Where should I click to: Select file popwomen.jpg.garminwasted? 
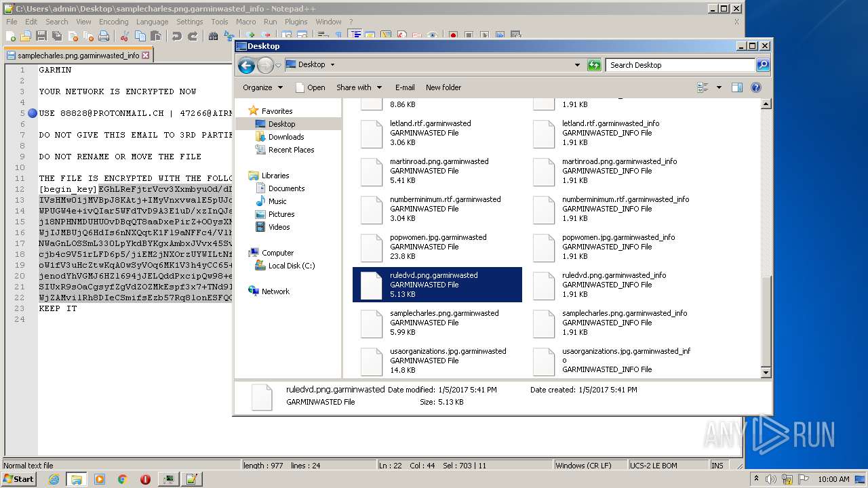click(x=437, y=247)
